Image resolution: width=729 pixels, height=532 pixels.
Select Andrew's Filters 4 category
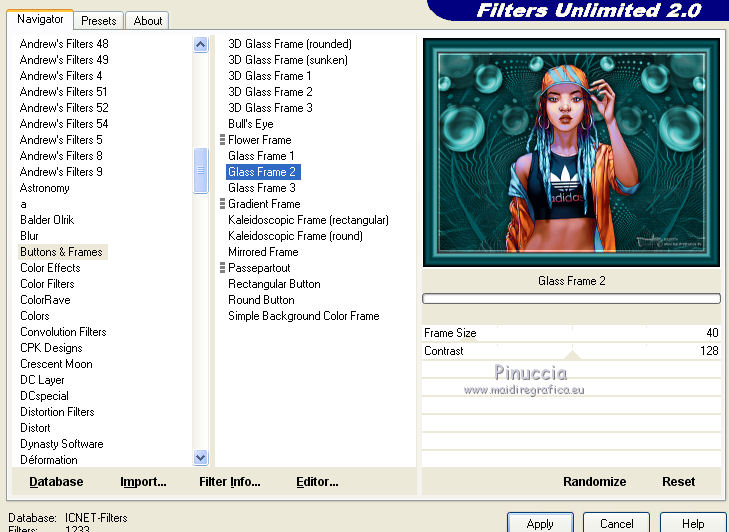coord(61,76)
